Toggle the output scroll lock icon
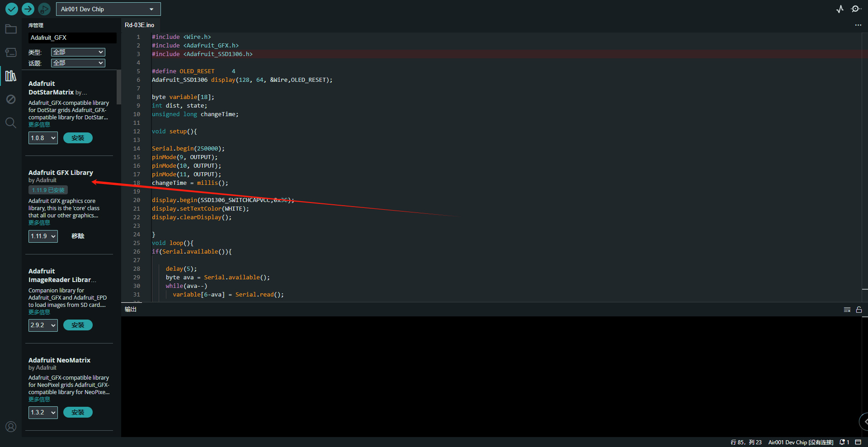Screen dimensions: 868x447 tap(859, 310)
